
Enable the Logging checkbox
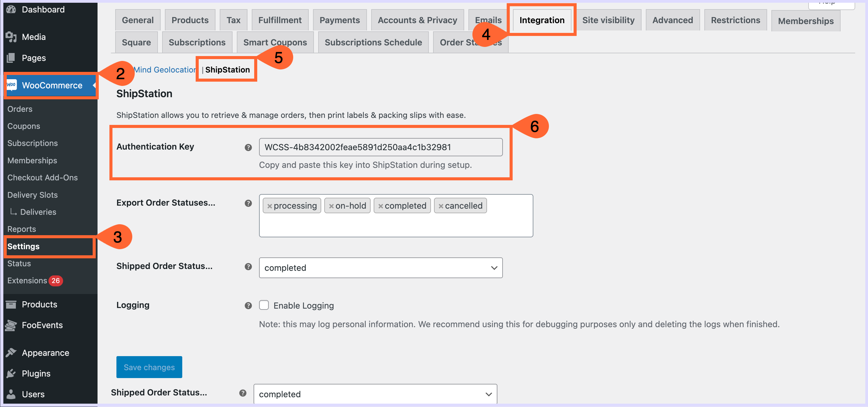264,305
